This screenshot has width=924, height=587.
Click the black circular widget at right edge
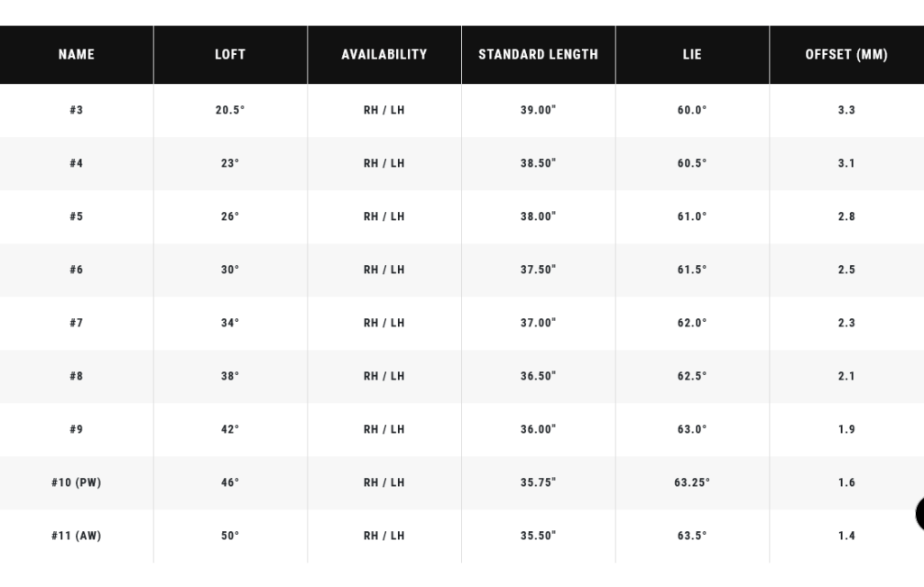(919, 514)
